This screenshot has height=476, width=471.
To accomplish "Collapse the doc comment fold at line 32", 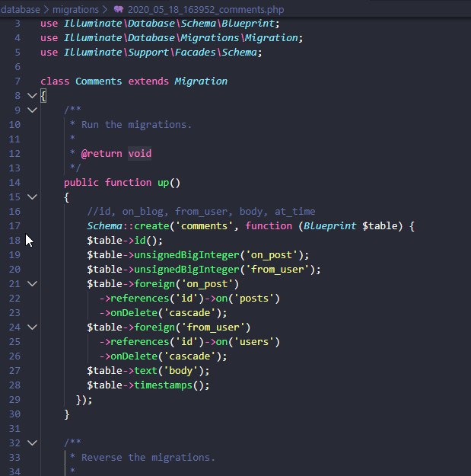I will coord(32,443).
